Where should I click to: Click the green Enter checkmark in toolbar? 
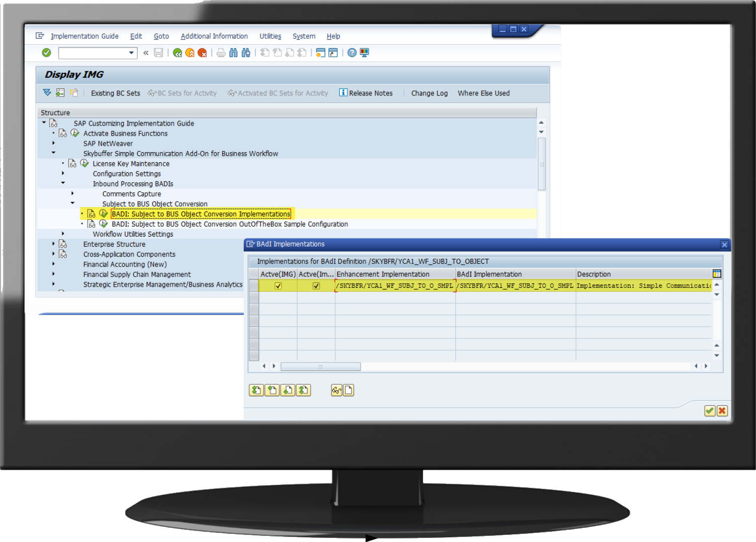46,53
